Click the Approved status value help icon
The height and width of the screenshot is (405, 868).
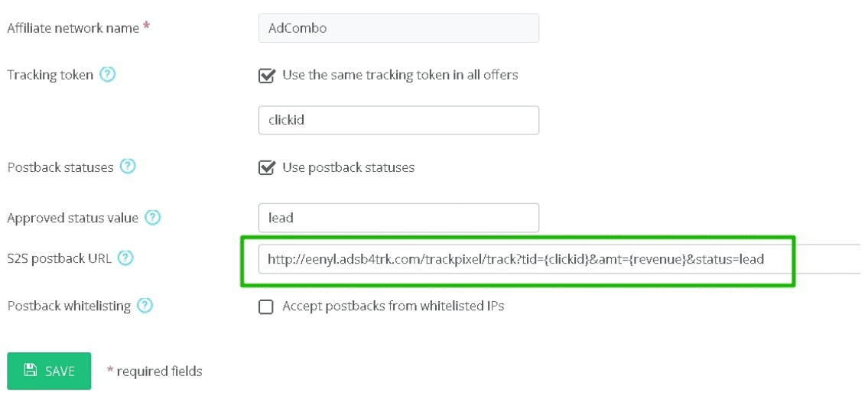[x=153, y=218]
